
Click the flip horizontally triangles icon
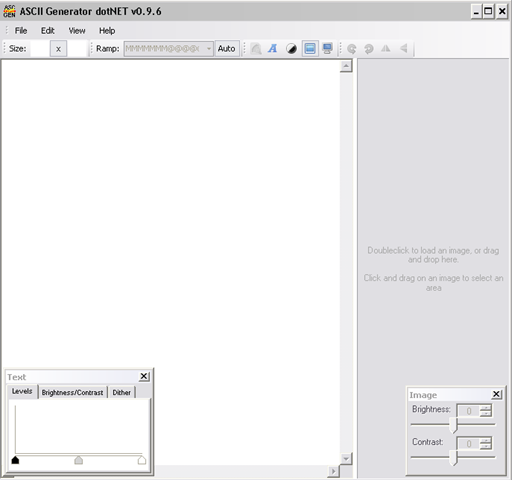(386, 49)
